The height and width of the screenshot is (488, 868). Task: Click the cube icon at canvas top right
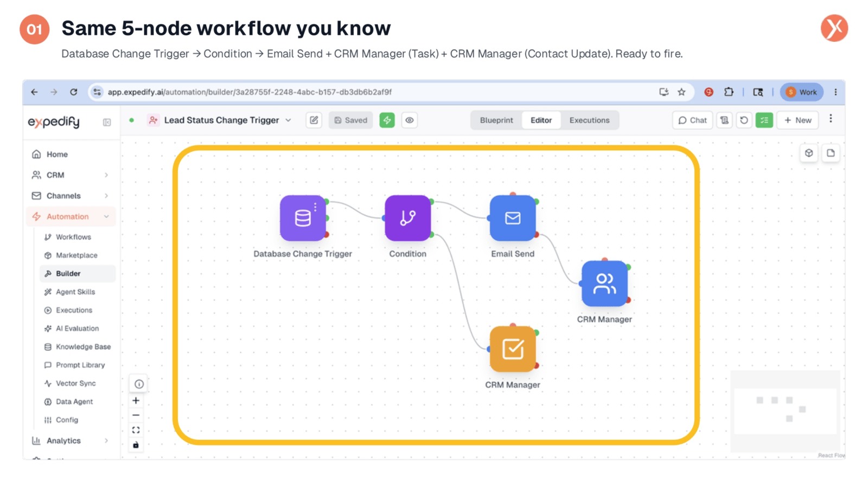809,153
